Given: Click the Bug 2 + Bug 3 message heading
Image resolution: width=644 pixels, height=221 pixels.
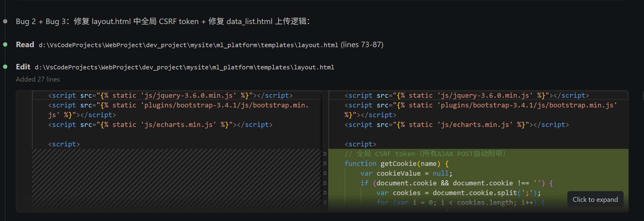Looking at the screenshot, I should (x=163, y=21).
